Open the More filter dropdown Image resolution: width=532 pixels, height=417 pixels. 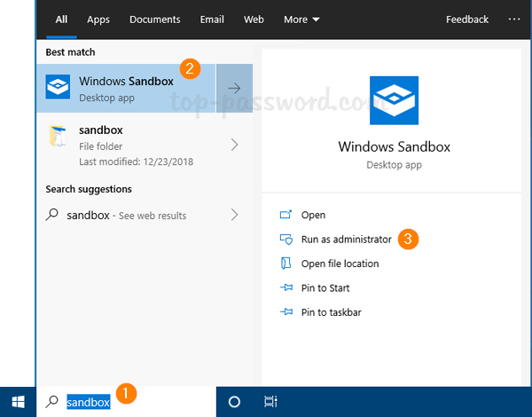301,20
